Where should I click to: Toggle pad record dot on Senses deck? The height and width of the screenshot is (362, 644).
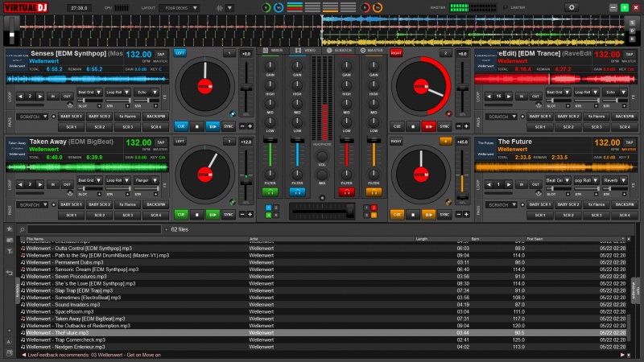click(53, 117)
